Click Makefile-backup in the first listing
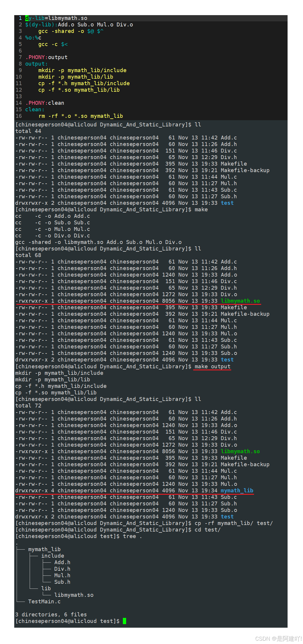The image size is (303, 644). (245, 170)
